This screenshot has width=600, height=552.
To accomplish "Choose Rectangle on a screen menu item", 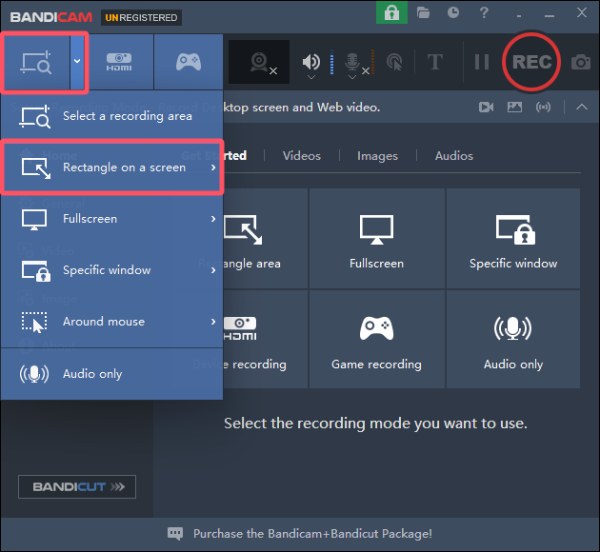I will (x=111, y=168).
